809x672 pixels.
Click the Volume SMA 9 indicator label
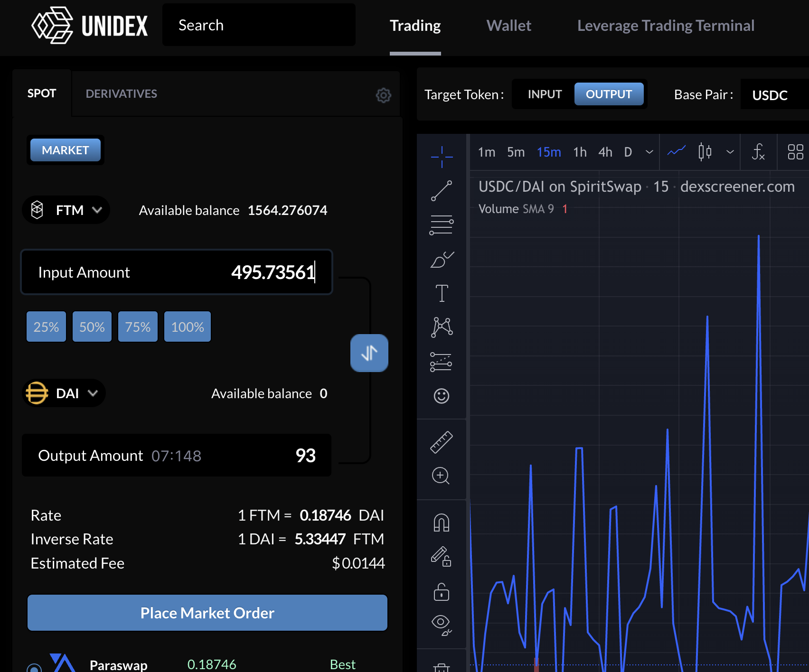(x=516, y=209)
